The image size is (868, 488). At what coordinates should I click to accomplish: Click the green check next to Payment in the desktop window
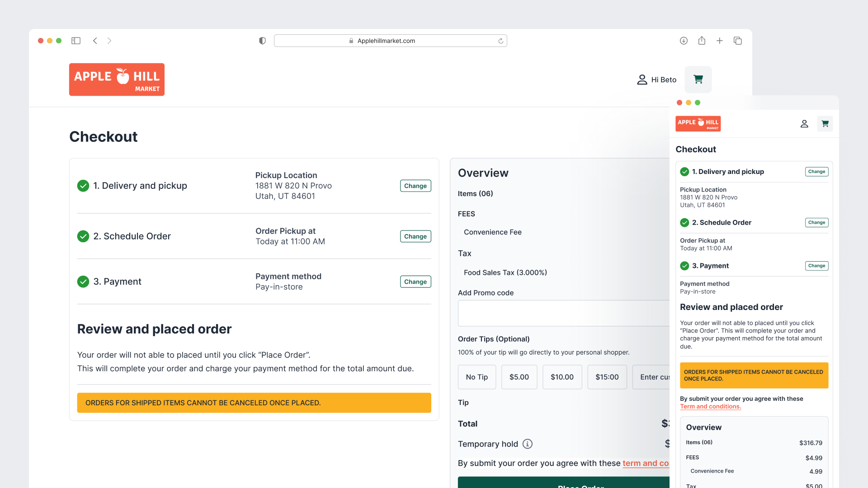coord(83,282)
